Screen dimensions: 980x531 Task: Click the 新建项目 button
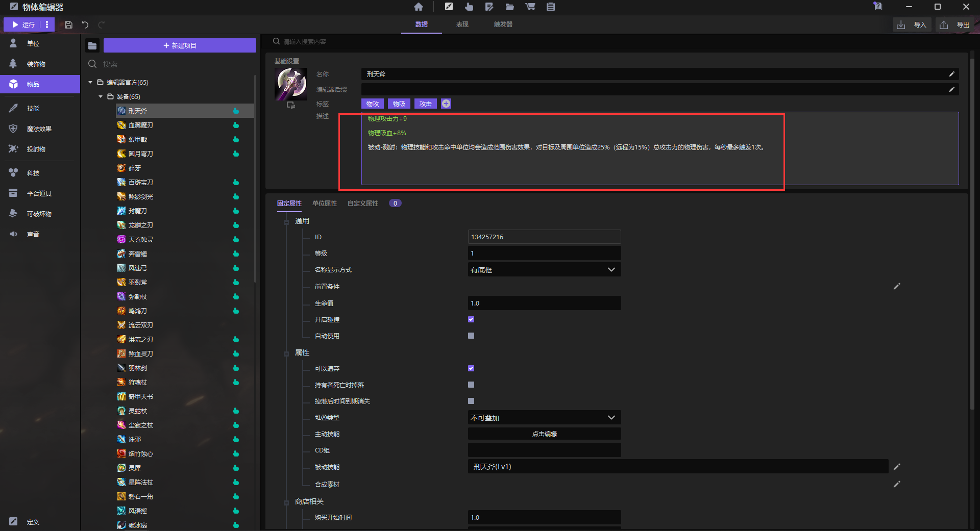click(x=180, y=45)
